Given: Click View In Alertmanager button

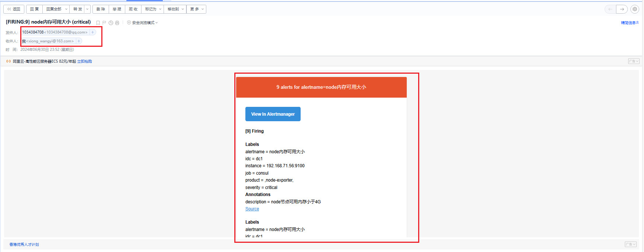Looking at the screenshot, I should coord(273,114).
